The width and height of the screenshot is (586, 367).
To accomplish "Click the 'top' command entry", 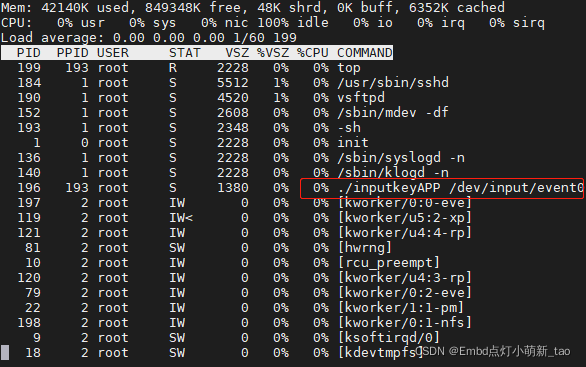I will 349,68.
